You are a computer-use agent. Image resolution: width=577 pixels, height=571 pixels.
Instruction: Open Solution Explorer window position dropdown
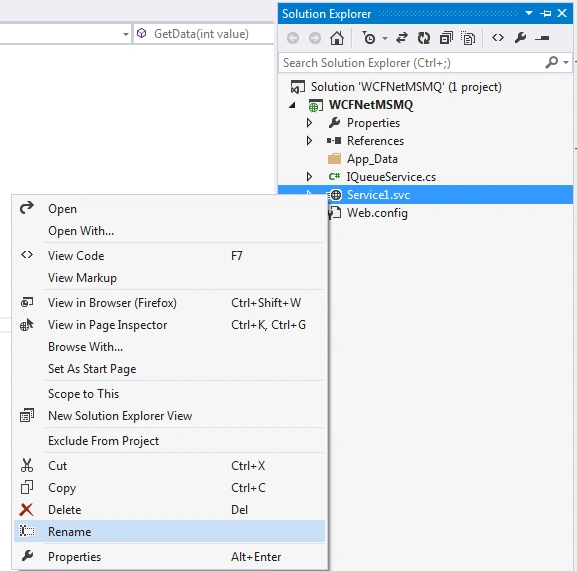tap(529, 13)
